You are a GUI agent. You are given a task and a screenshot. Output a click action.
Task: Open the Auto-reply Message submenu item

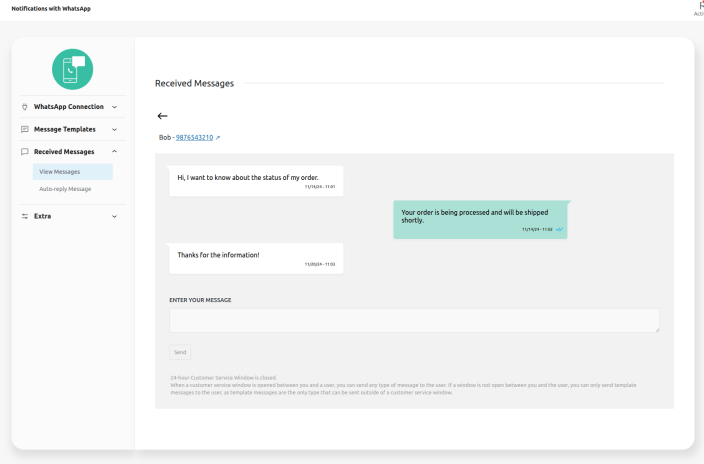pyautogui.click(x=65, y=189)
